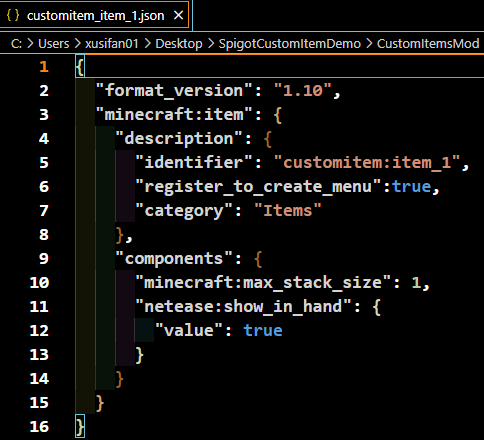
Task: Click the JSON braces icon on the file tab
Action: [x=13, y=15]
